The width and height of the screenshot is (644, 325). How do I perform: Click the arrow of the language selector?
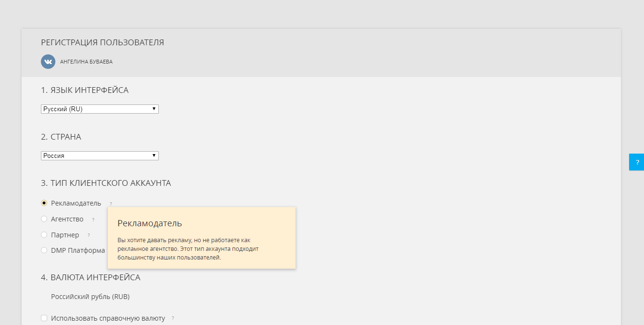(x=154, y=109)
